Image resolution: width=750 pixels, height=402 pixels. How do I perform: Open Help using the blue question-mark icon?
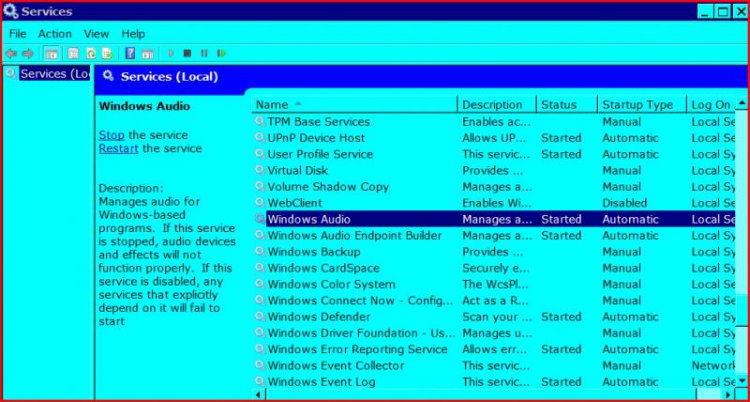click(130, 53)
